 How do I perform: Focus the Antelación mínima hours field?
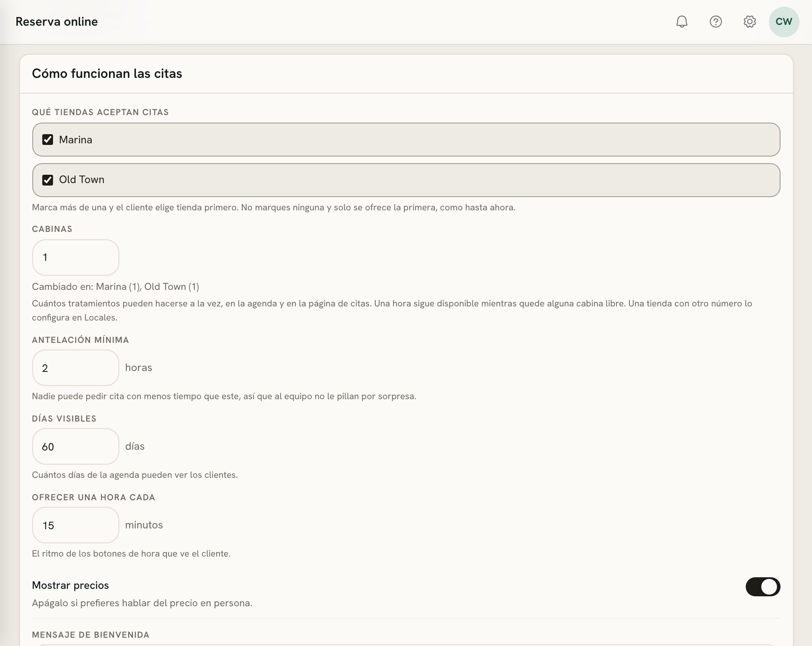point(76,368)
